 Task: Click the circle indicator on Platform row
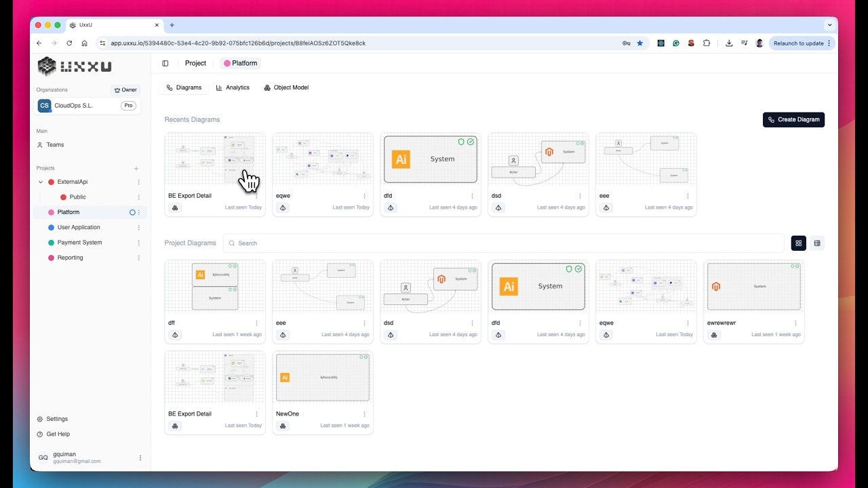point(132,212)
